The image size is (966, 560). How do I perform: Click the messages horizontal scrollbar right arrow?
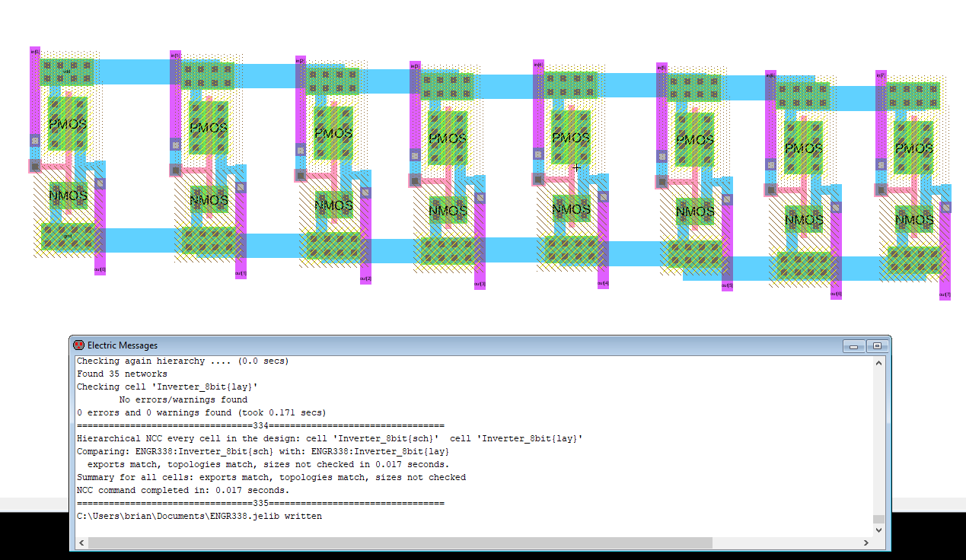coord(867,542)
